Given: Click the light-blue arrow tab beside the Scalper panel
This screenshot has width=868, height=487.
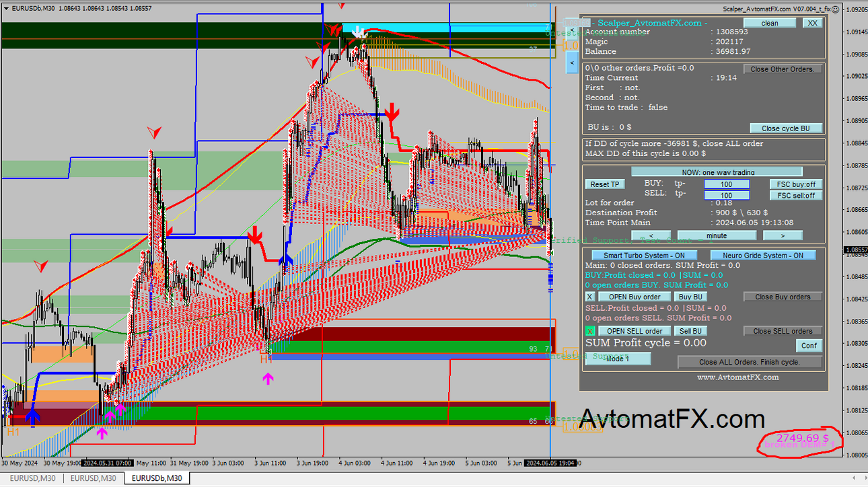Looking at the screenshot, I should tap(572, 63).
